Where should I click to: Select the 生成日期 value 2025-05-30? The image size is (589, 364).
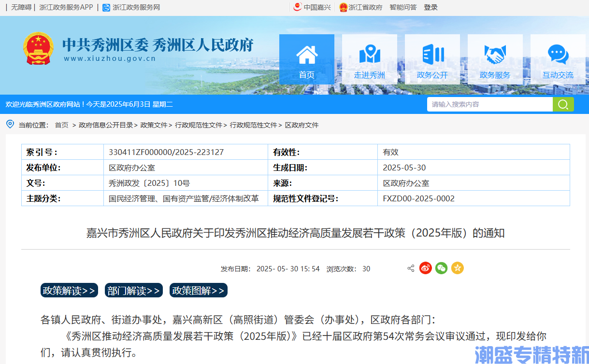[404, 168]
